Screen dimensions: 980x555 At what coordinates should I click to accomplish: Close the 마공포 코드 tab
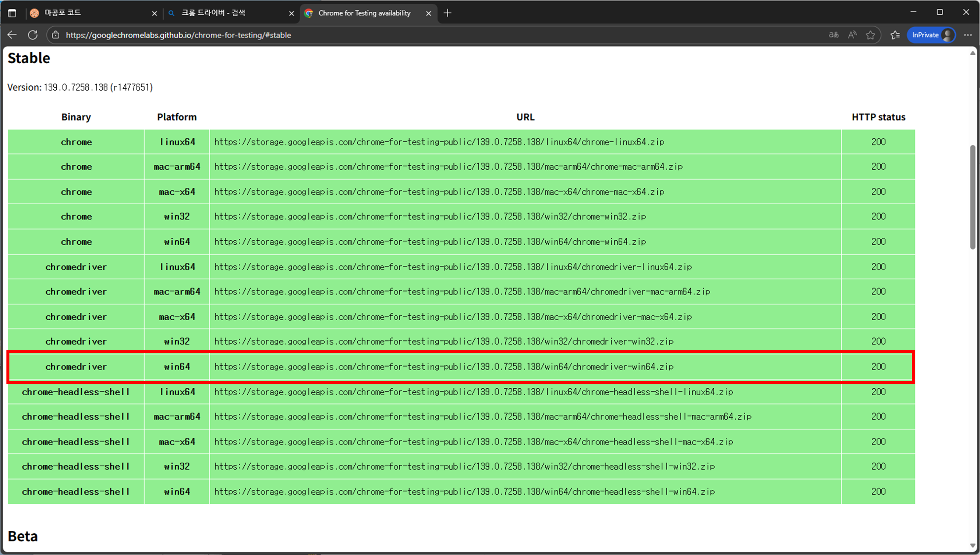(154, 13)
